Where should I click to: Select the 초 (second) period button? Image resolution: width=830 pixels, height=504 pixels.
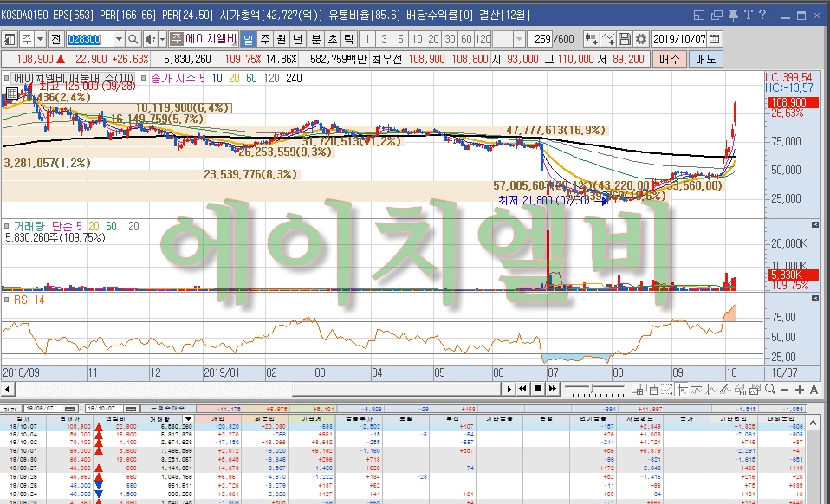pyautogui.click(x=333, y=39)
